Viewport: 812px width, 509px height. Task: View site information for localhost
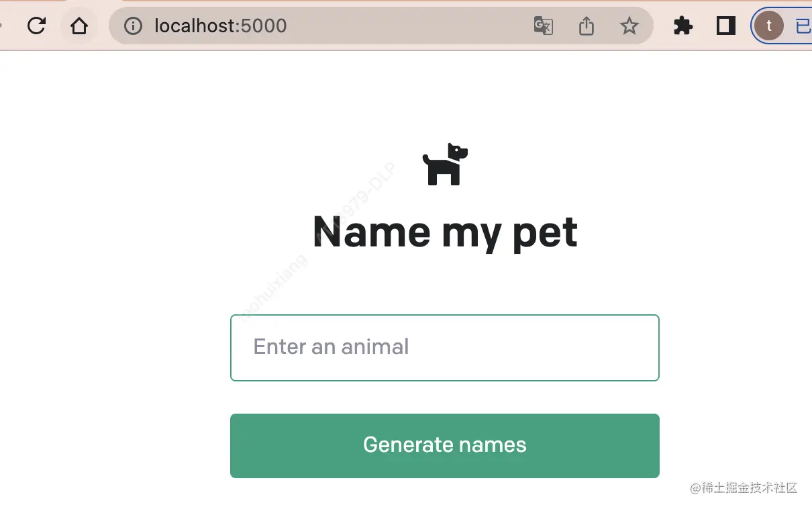(x=134, y=26)
